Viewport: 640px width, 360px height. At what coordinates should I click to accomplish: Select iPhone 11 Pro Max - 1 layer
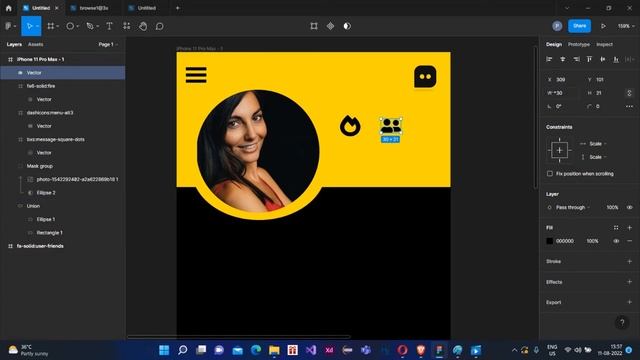[62, 60]
